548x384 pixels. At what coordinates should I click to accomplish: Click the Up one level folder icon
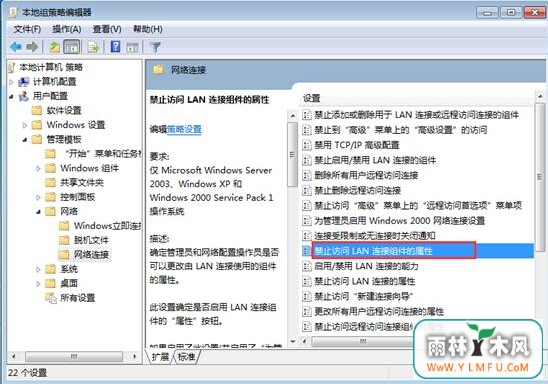pyautogui.click(x=54, y=47)
